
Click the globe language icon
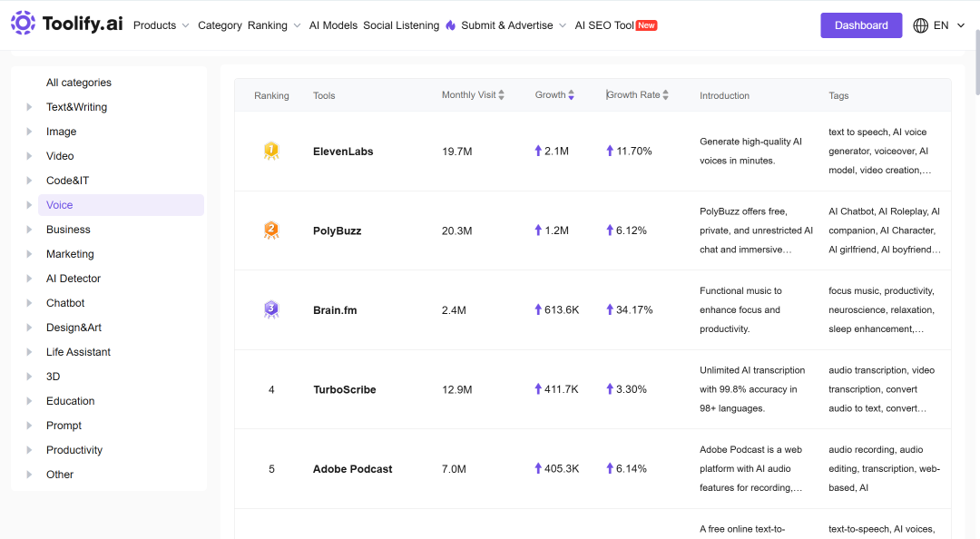coord(921,25)
